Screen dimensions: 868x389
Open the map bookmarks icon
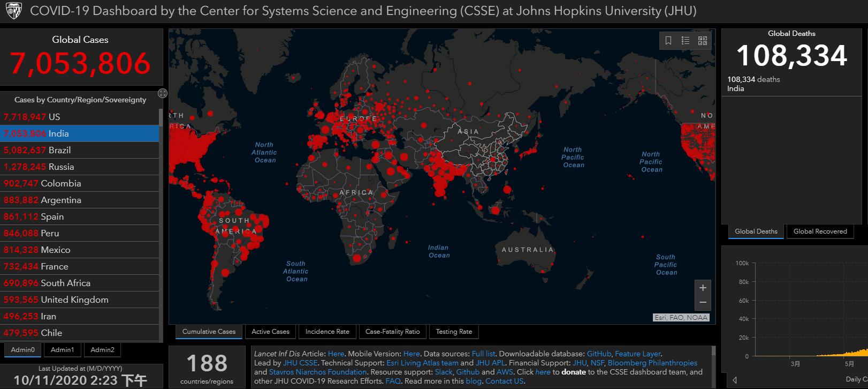668,41
